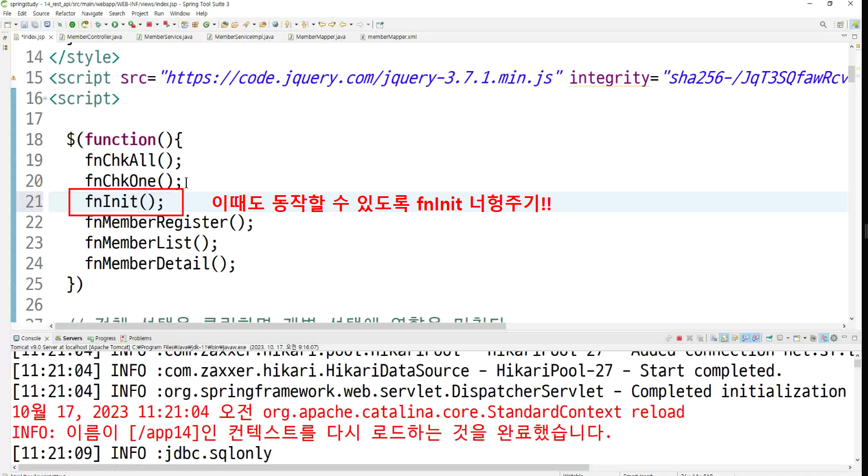868x476 pixels.
Task: Click the Open Perspective icon
Action: tap(840, 25)
